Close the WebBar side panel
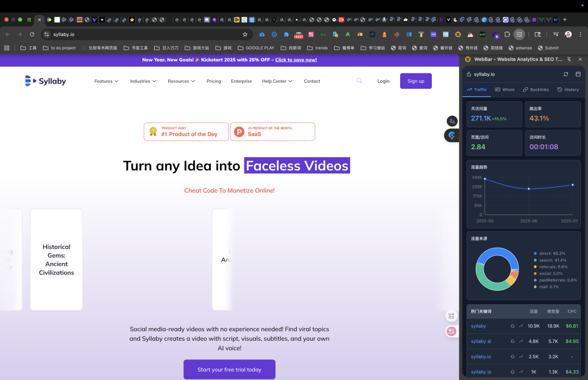 580,59
